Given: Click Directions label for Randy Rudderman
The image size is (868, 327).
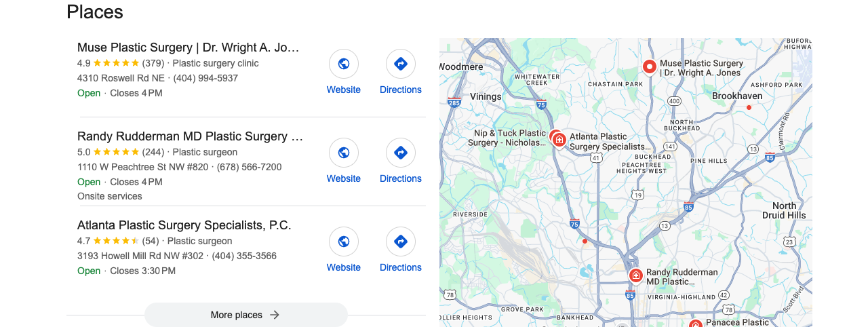Looking at the screenshot, I should coord(401,178).
